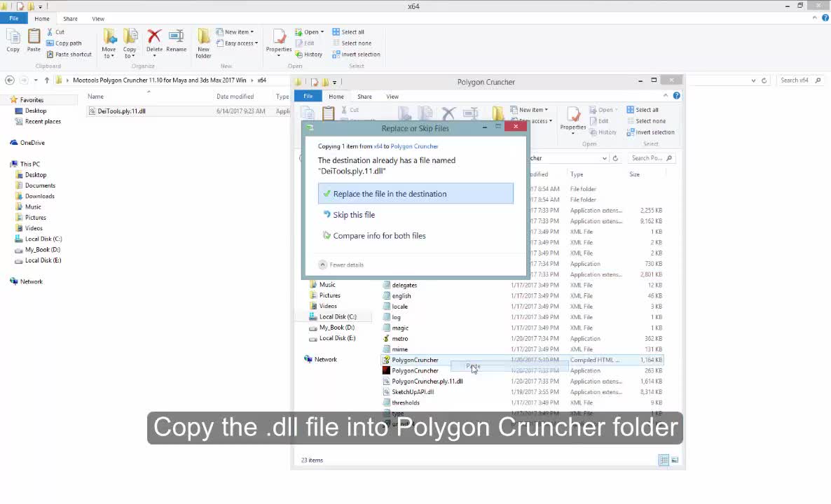Click Copy icon in x64 window ribbon
Screen dimensions: 831x504
[13, 41]
